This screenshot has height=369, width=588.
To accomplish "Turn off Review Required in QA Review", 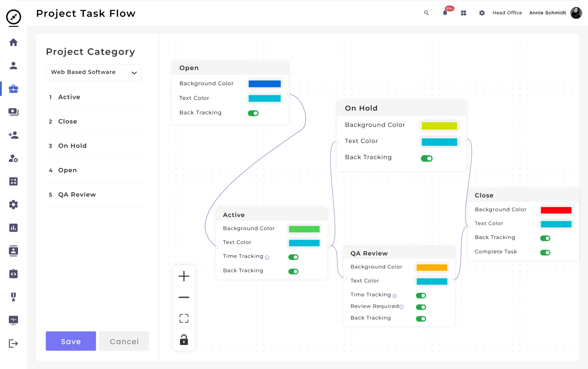I will click(421, 307).
